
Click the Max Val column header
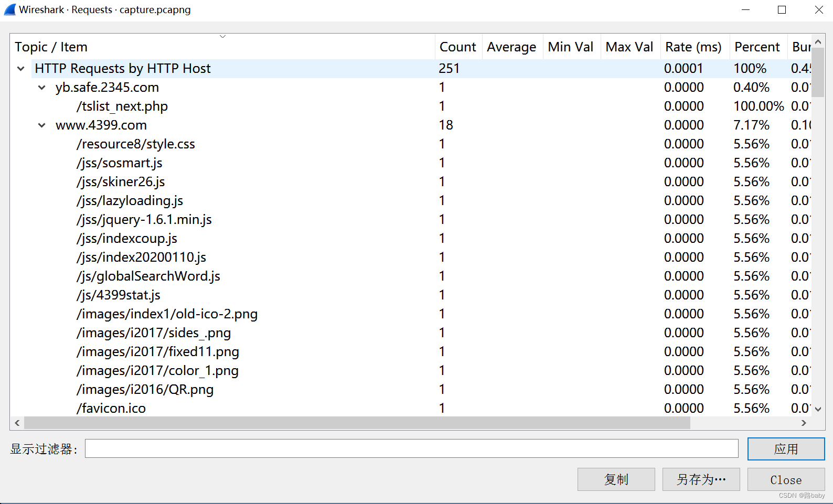(630, 47)
